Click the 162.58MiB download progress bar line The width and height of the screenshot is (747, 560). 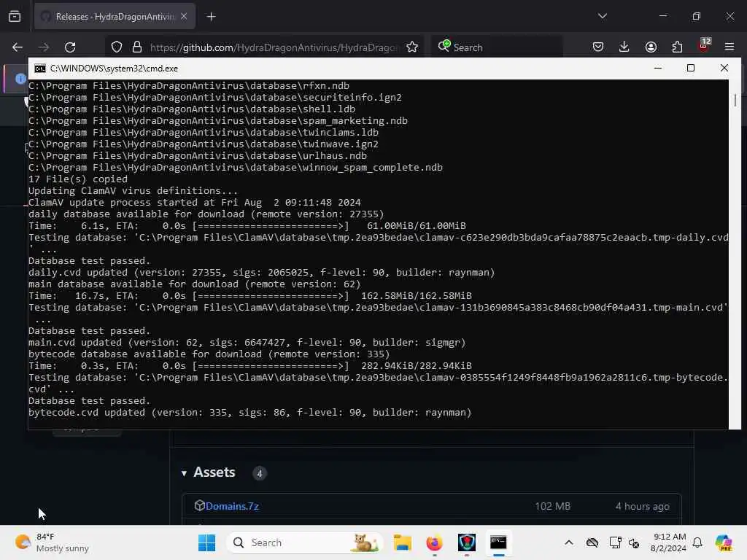[x=249, y=296]
